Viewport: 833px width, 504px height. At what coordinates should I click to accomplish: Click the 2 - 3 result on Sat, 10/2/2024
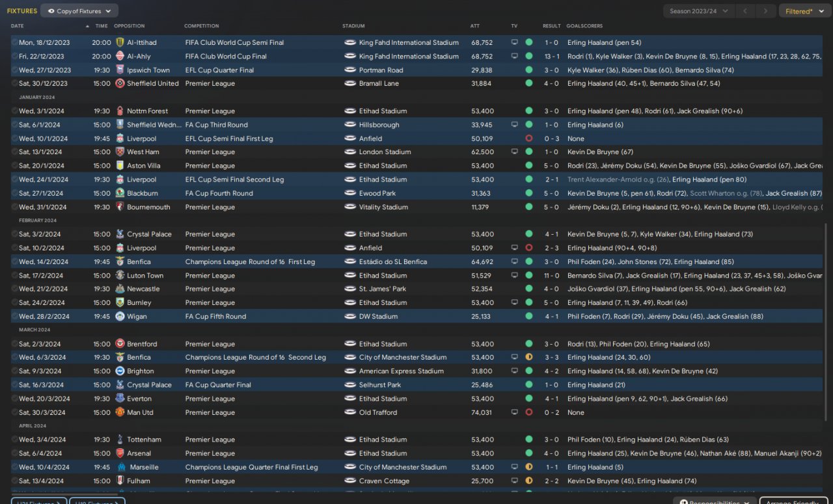(x=551, y=248)
